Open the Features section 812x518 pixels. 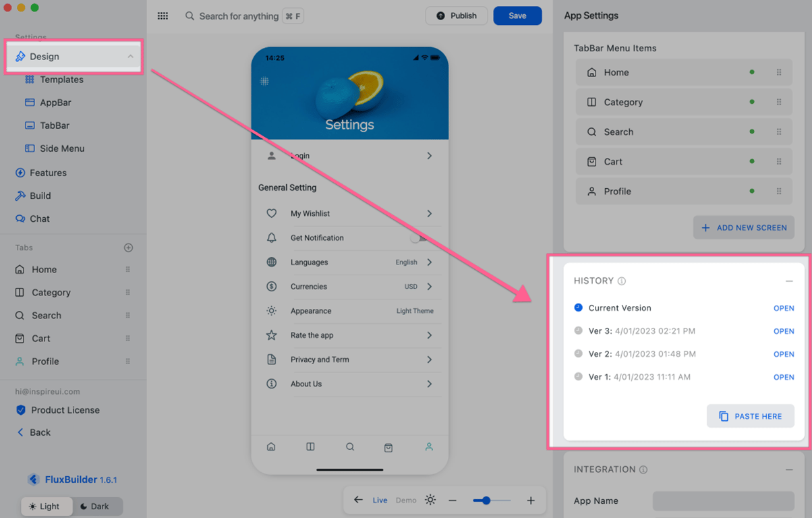pos(48,173)
